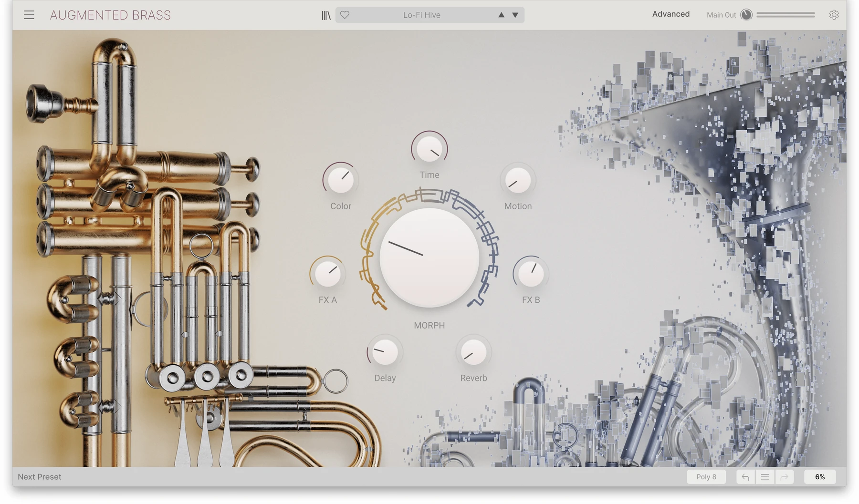
Task: Redo the change with the redo arrow
Action: pyautogui.click(x=784, y=477)
